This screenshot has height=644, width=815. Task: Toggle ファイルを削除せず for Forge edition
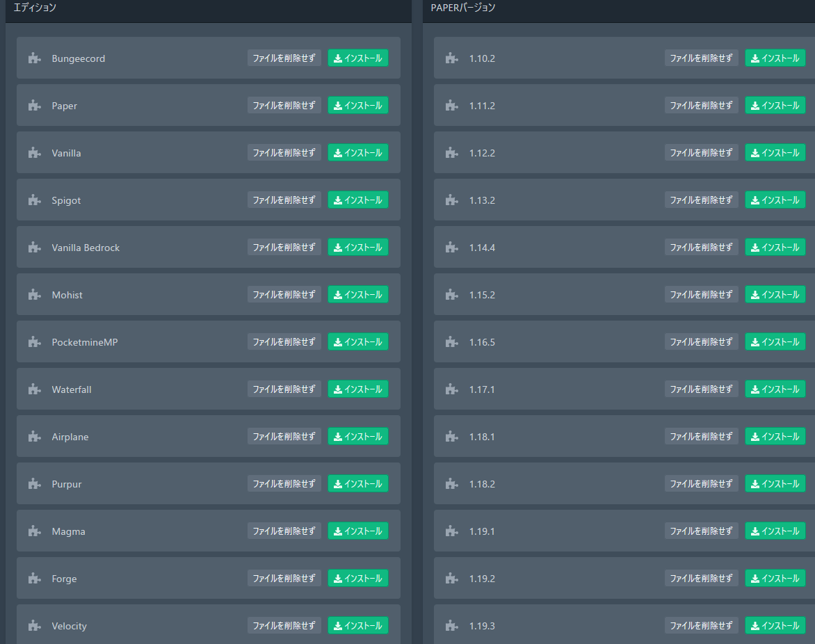point(284,579)
